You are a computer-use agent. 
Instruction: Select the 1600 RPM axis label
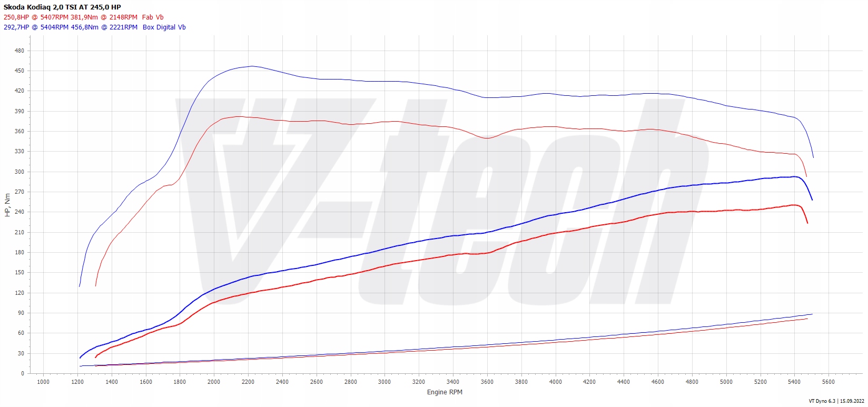(x=146, y=382)
